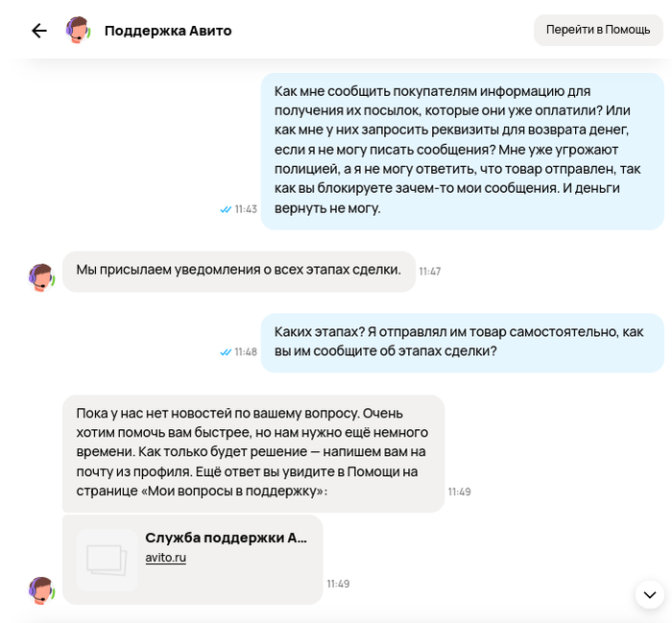
Task: Click the read checkmarks next to 11:48
Action: coord(226,352)
